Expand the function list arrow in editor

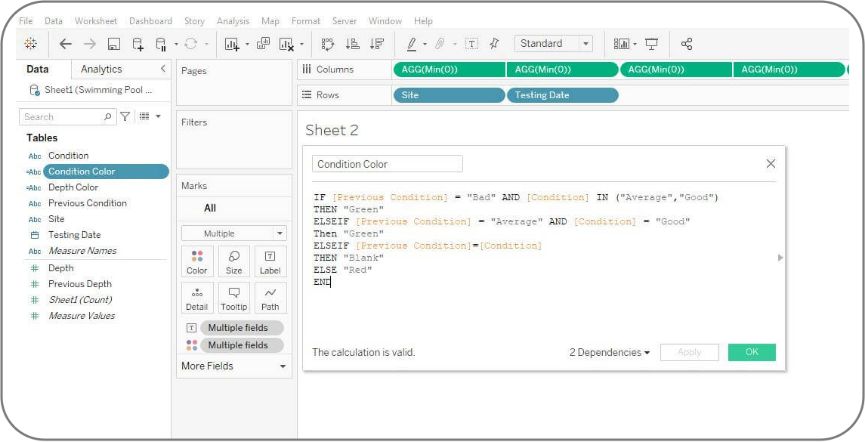tap(780, 258)
